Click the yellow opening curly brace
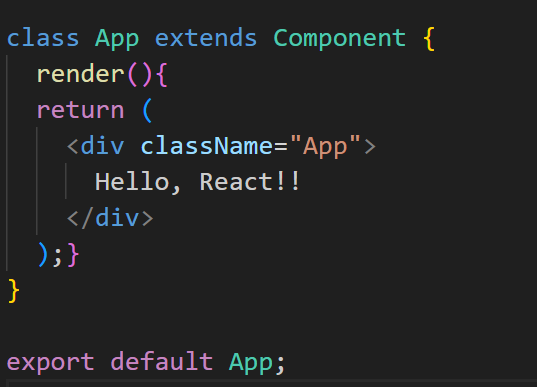Screen dimensions: 537x387 [x=429, y=39]
